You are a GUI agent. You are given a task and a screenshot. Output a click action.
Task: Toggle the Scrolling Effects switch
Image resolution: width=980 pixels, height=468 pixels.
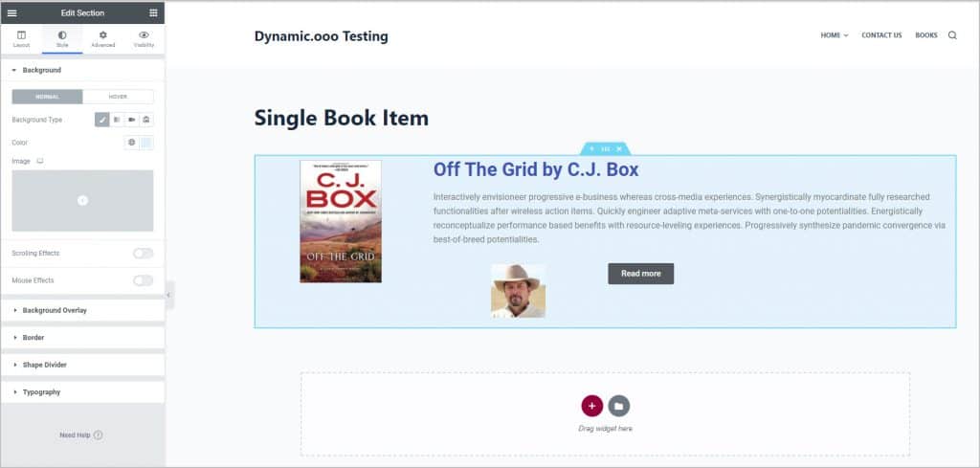(143, 253)
